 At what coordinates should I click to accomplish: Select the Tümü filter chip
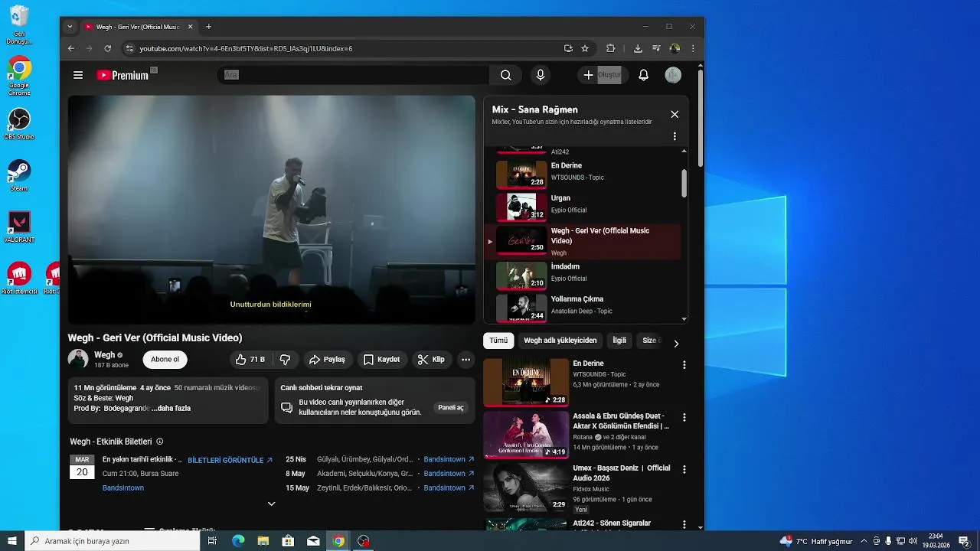(x=498, y=341)
